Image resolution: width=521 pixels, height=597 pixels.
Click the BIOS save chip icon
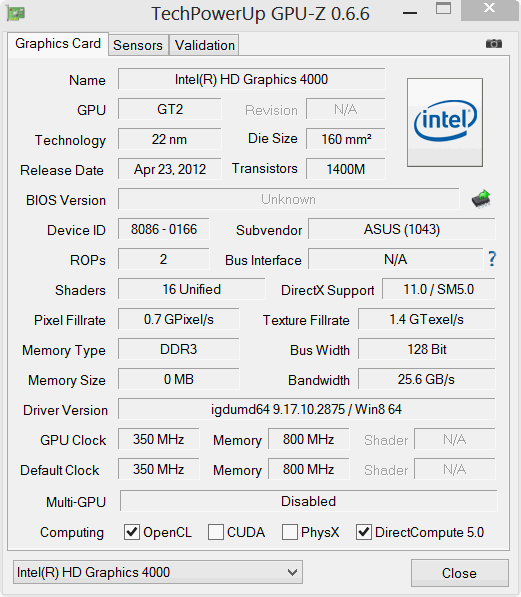pyautogui.click(x=481, y=199)
